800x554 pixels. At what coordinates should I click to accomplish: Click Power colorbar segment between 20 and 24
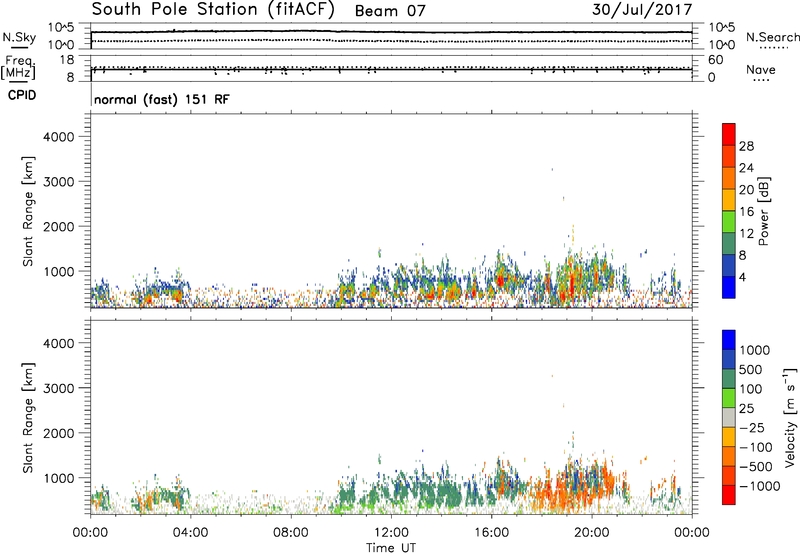pyautogui.click(x=729, y=178)
